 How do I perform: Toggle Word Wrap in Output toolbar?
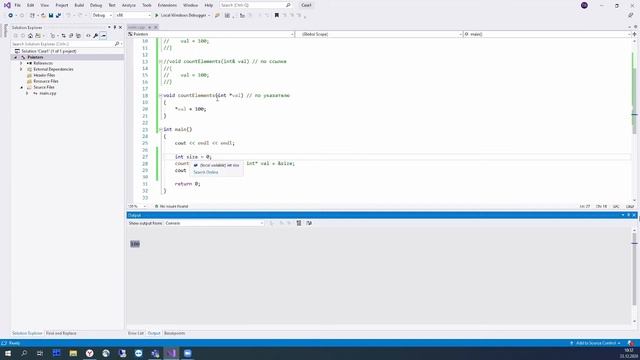pyautogui.click(x=309, y=223)
